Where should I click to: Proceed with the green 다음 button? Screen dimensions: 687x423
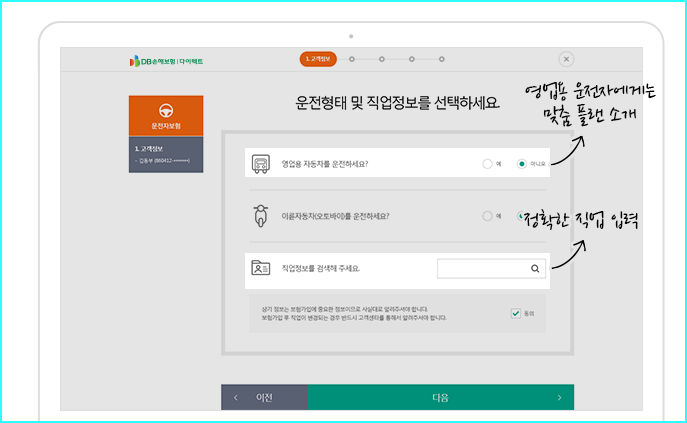(x=441, y=397)
